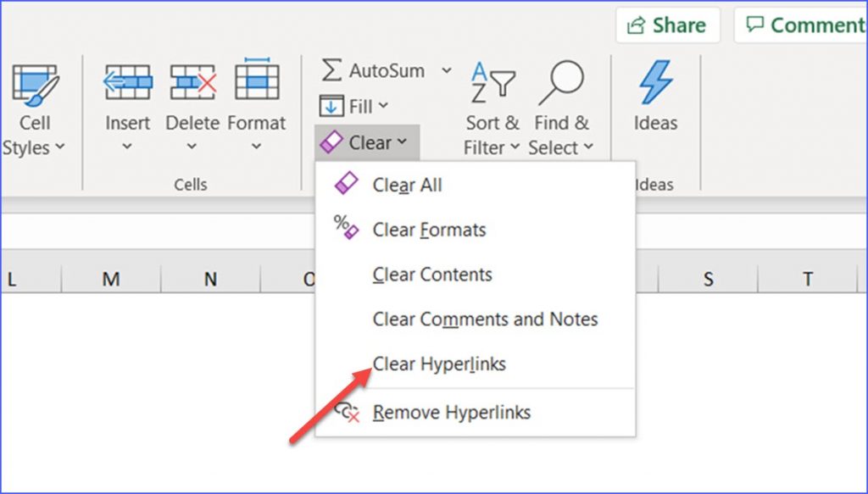868x494 pixels.
Task: Select Clear Hyperlinks from the menu
Action: 438,364
